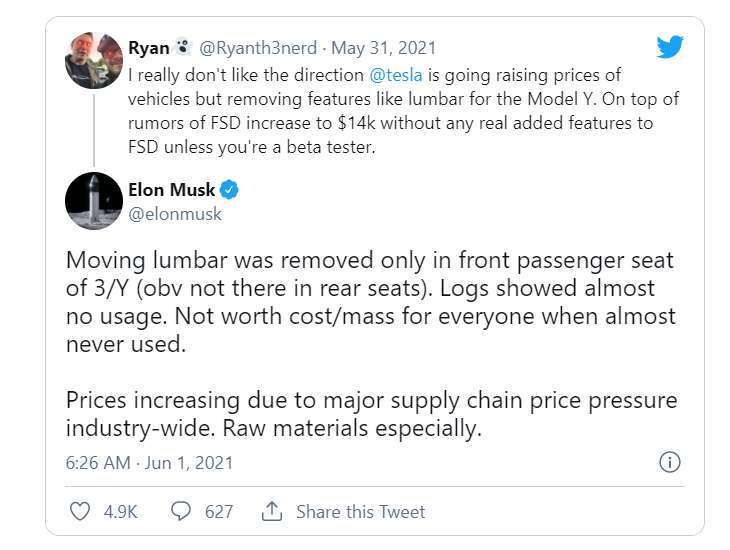Viewport: 730px width, 550px height.
Task: Click the Twitter bird logo
Action: [669, 47]
